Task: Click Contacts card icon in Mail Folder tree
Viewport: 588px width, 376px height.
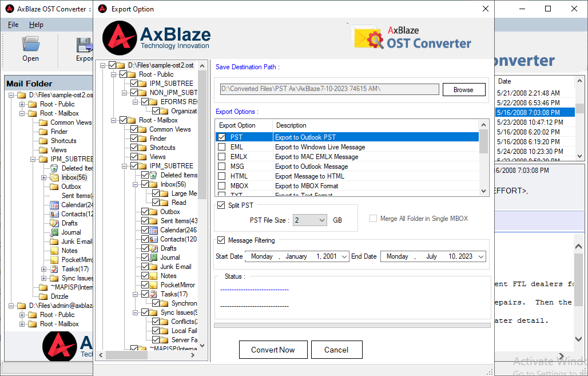Action: (54, 214)
